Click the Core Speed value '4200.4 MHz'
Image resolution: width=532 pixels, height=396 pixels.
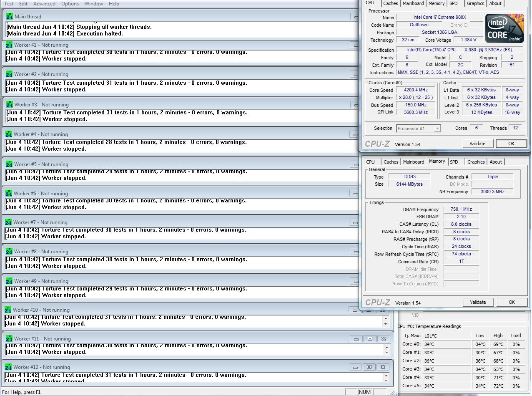tap(416, 90)
